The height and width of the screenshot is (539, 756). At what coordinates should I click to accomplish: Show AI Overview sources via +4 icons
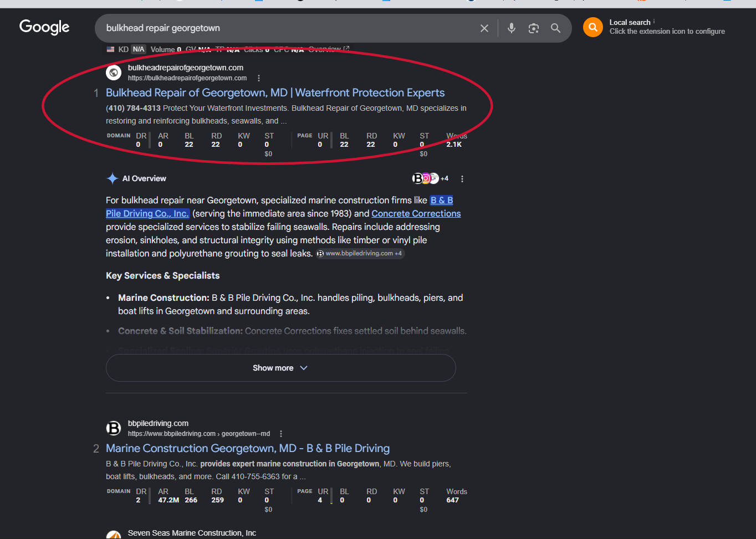coord(430,178)
